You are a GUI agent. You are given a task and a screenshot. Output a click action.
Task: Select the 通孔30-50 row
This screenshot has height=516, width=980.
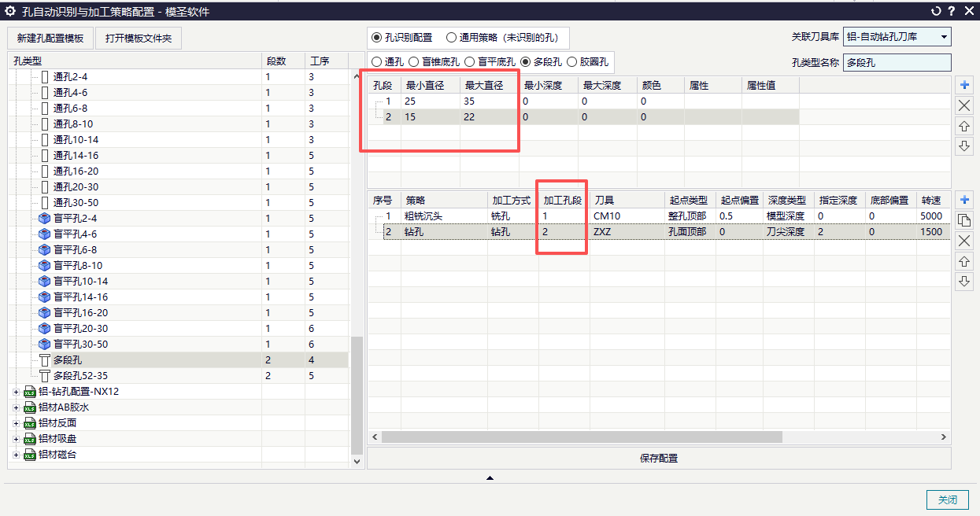(179, 202)
